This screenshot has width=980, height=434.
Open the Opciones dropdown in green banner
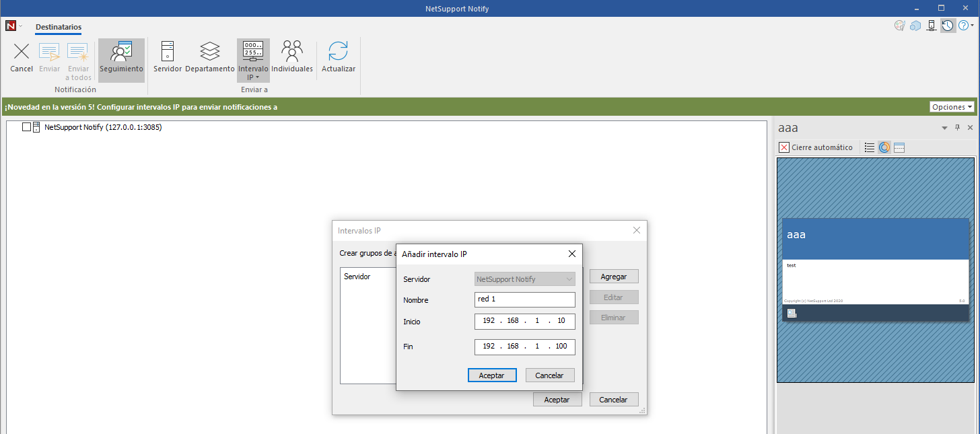[x=952, y=107]
